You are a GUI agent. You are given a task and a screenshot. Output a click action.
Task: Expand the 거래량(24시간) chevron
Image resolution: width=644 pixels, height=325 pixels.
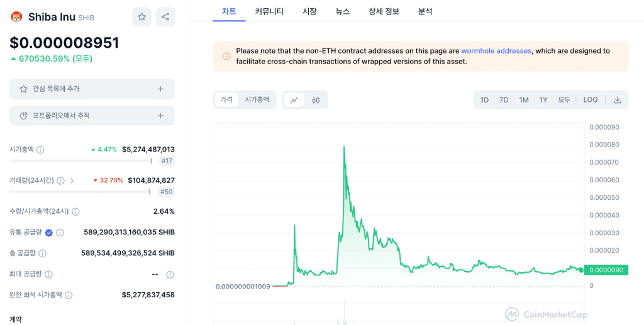pyautogui.click(x=72, y=180)
